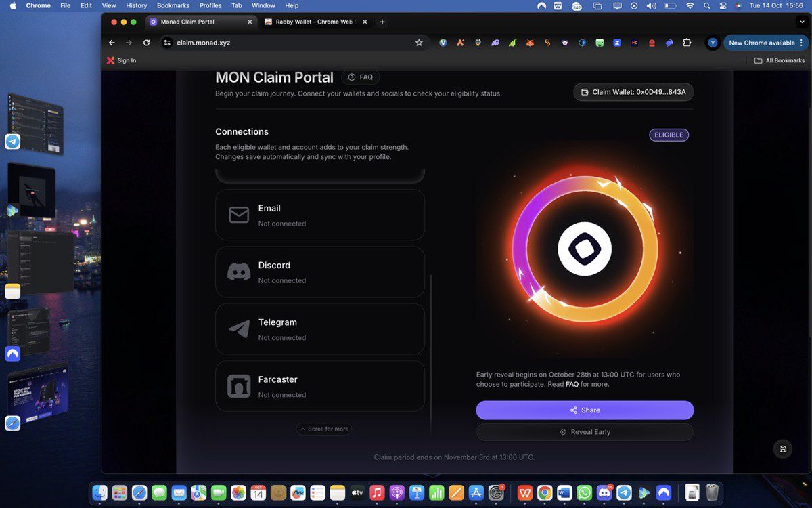Screen dimensions: 812x508
Task: Open Discord in the Dock
Action: point(604,492)
